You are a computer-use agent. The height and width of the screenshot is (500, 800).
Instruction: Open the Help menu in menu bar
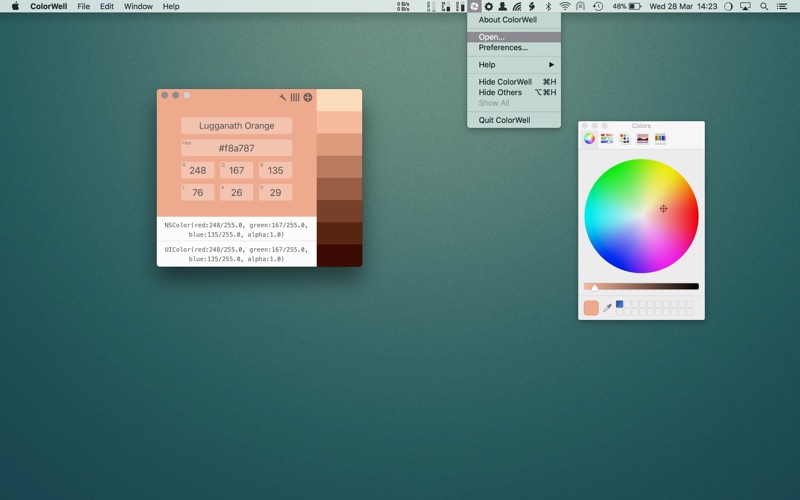[x=171, y=6]
